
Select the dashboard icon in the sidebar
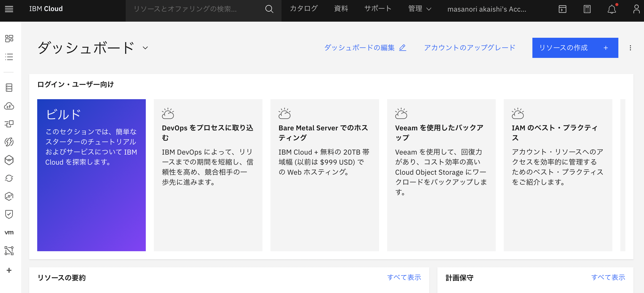click(9, 39)
